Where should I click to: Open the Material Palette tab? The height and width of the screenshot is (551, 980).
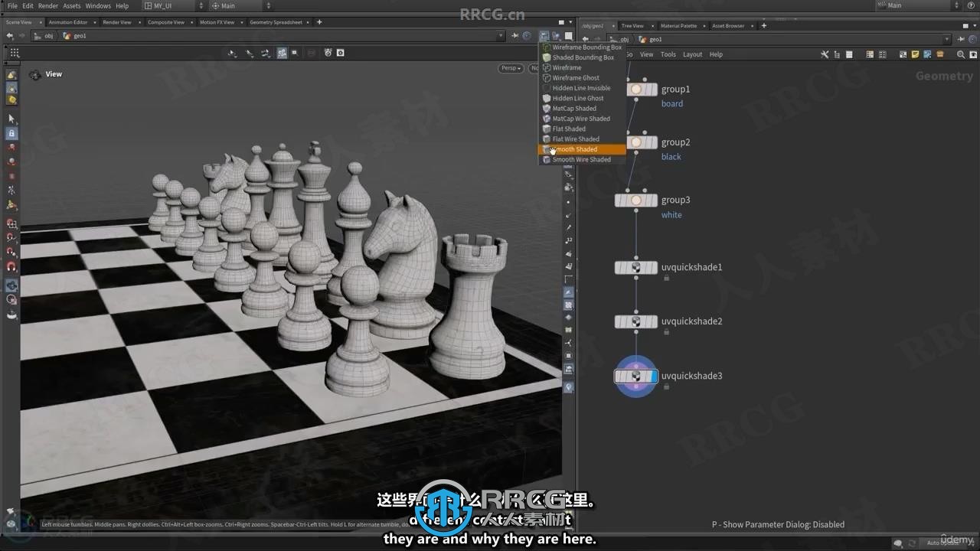(679, 26)
